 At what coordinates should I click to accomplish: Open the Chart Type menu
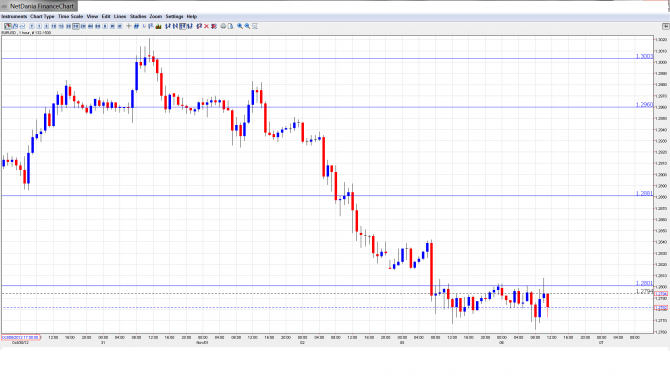[42, 16]
